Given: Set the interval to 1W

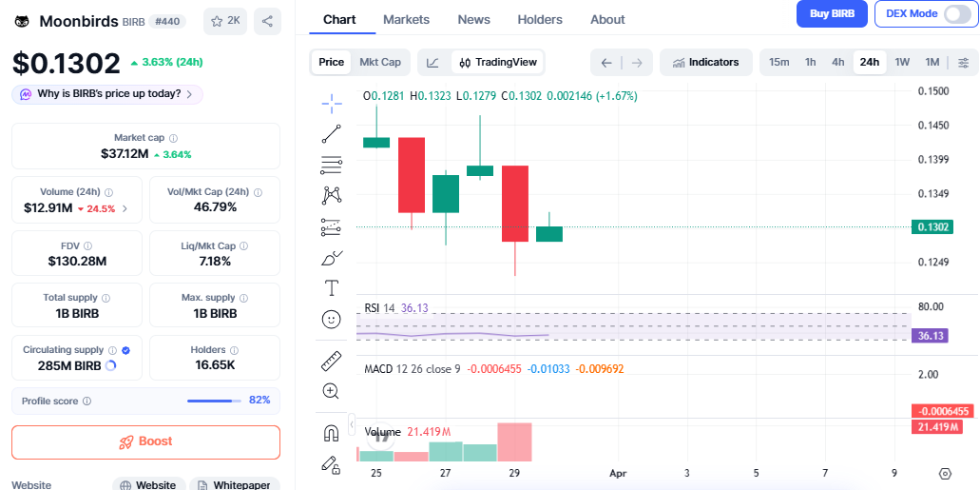Looking at the screenshot, I should (902, 62).
